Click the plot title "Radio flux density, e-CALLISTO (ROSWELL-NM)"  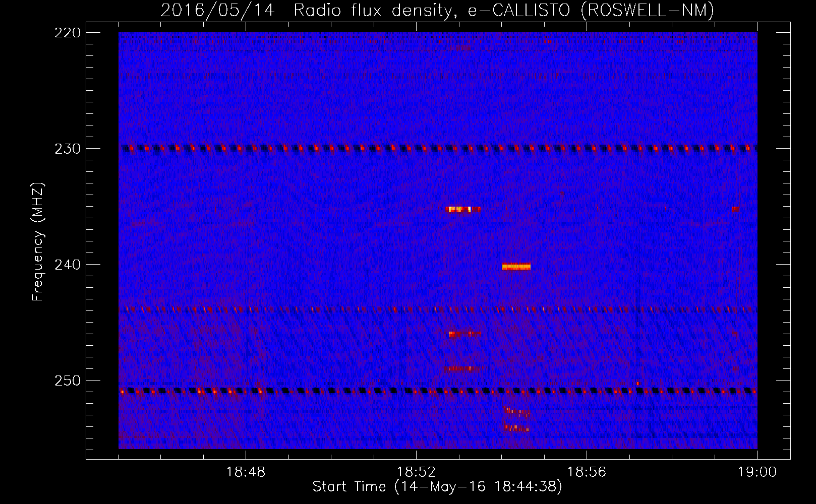(504, 10)
